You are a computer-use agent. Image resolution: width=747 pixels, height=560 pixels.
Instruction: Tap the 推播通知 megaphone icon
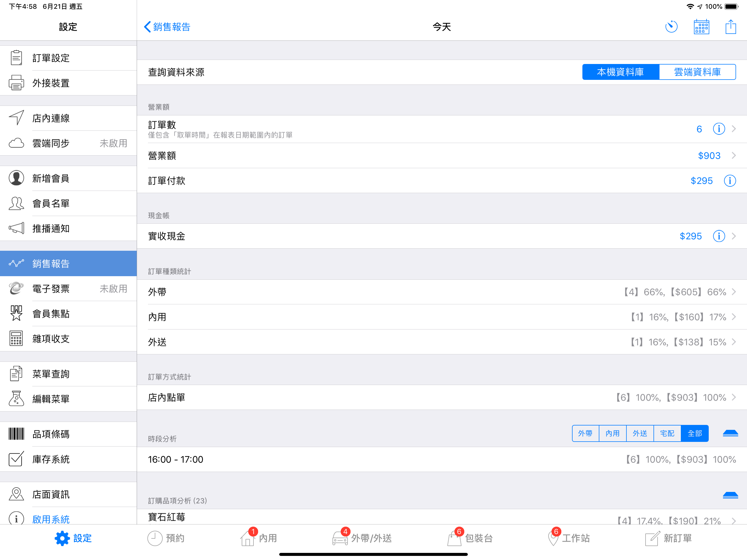click(x=16, y=228)
